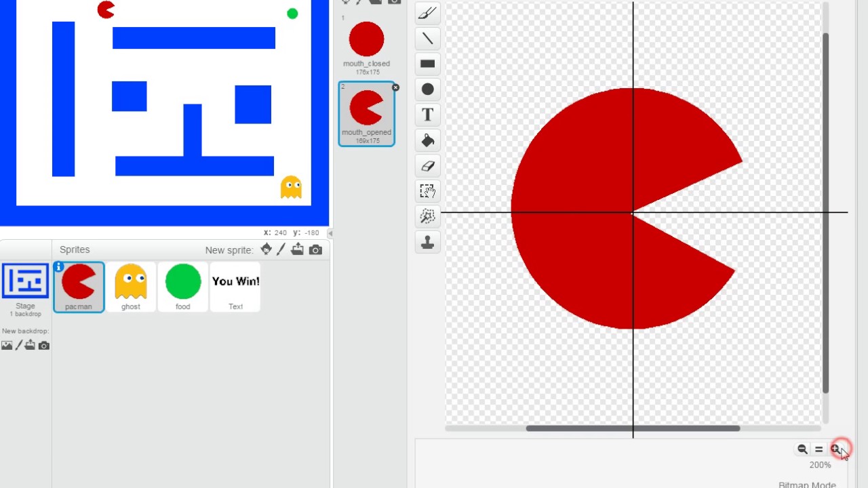Select the mouth_opened costume

point(366,114)
